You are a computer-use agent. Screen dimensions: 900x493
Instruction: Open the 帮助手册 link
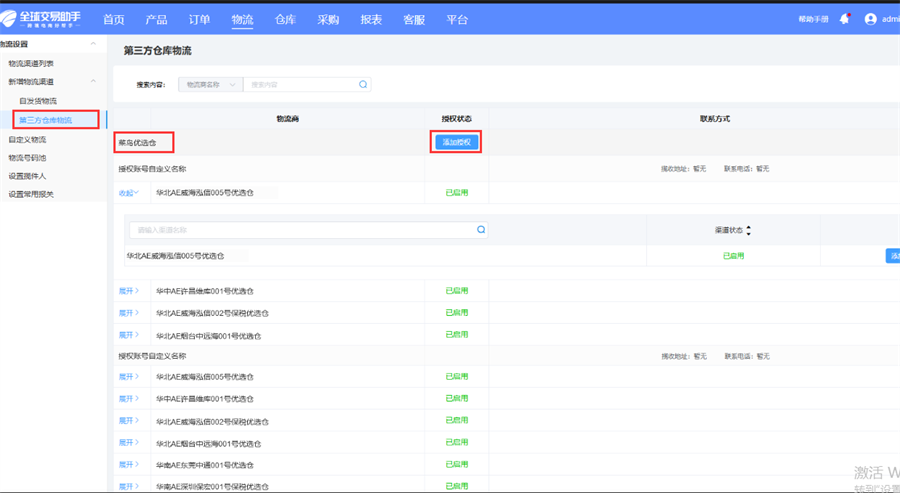pos(813,19)
